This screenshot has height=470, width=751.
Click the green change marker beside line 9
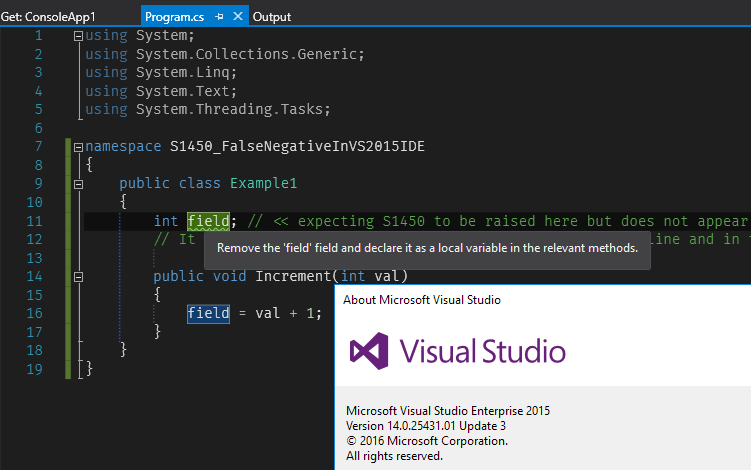[x=68, y=183]
